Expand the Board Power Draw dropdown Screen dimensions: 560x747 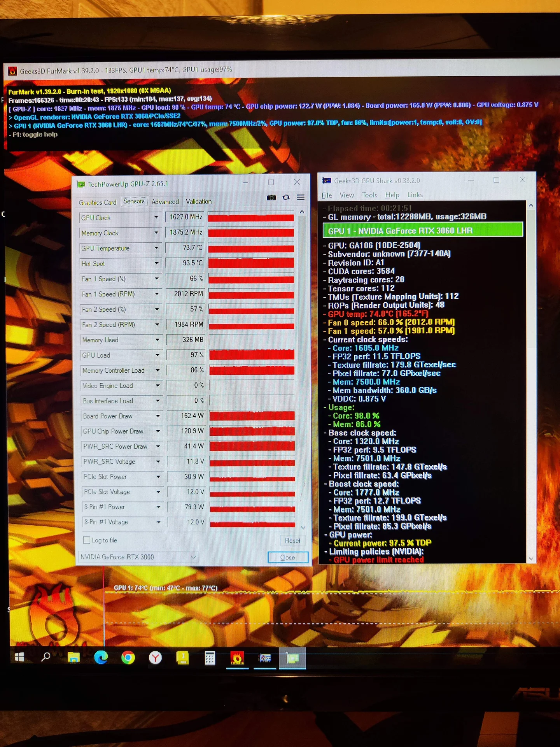pos(158,416)
